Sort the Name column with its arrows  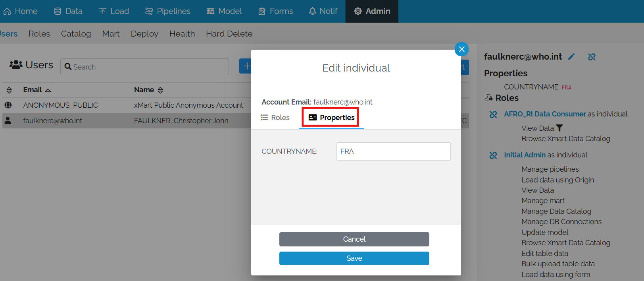point(161,90)
